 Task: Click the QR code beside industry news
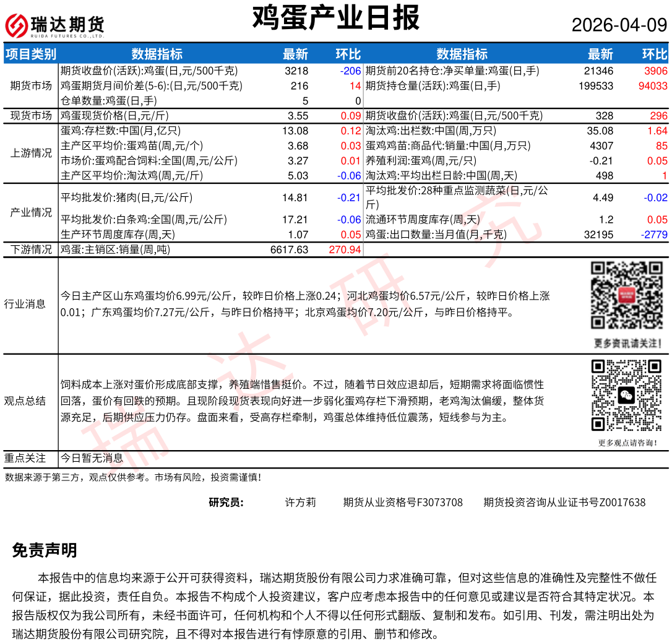pyautogui.click(x=627, y=295)
